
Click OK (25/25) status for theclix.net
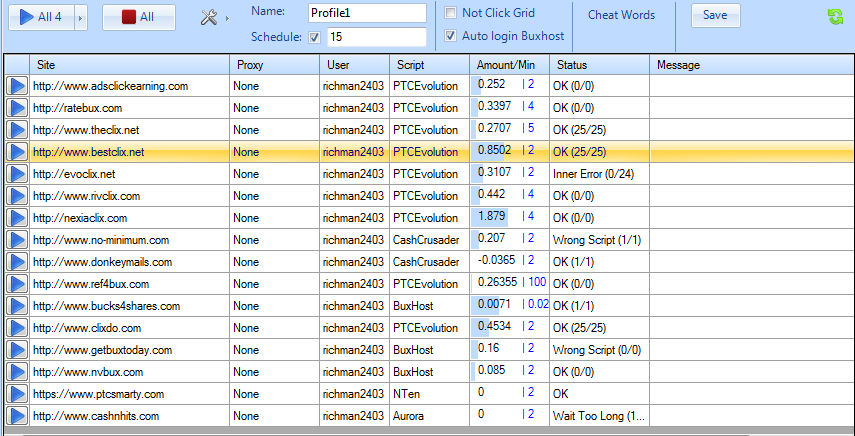[x=599, y=130]
